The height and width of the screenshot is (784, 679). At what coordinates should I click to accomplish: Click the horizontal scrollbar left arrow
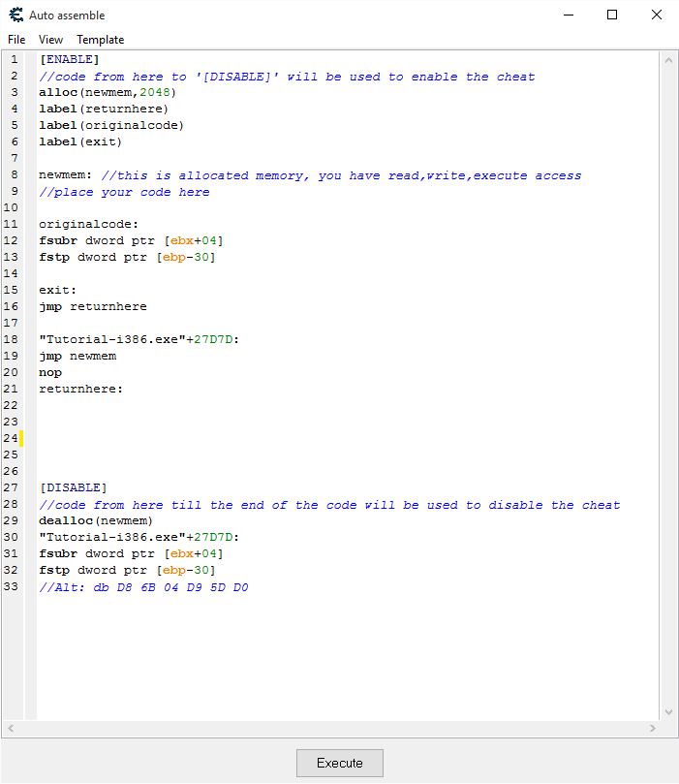point(11,728)
